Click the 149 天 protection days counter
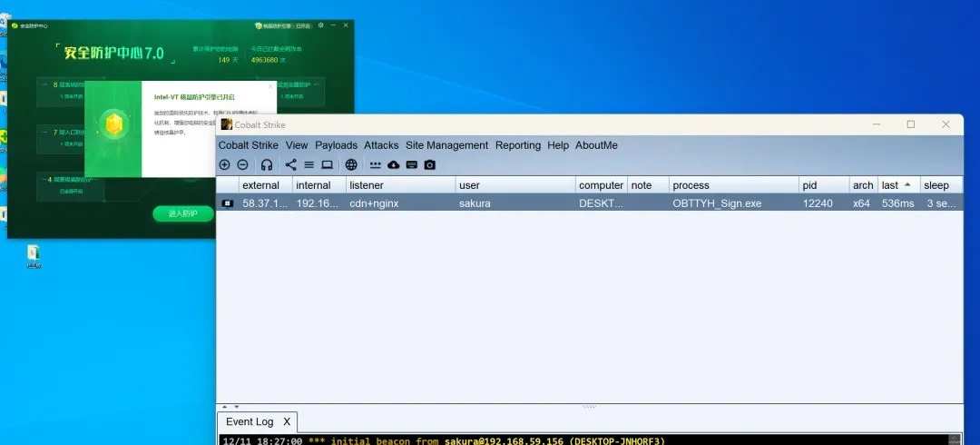 228,60
